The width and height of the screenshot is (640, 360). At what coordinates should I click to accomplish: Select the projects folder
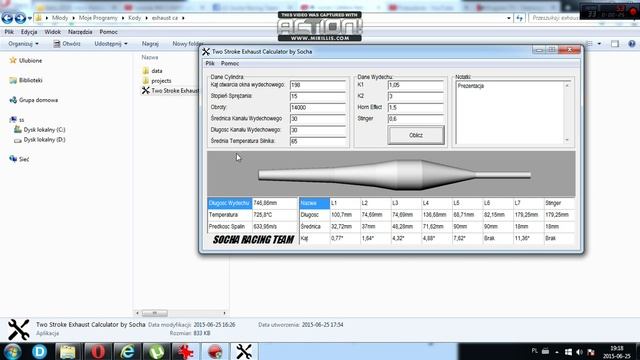[157, 81]
